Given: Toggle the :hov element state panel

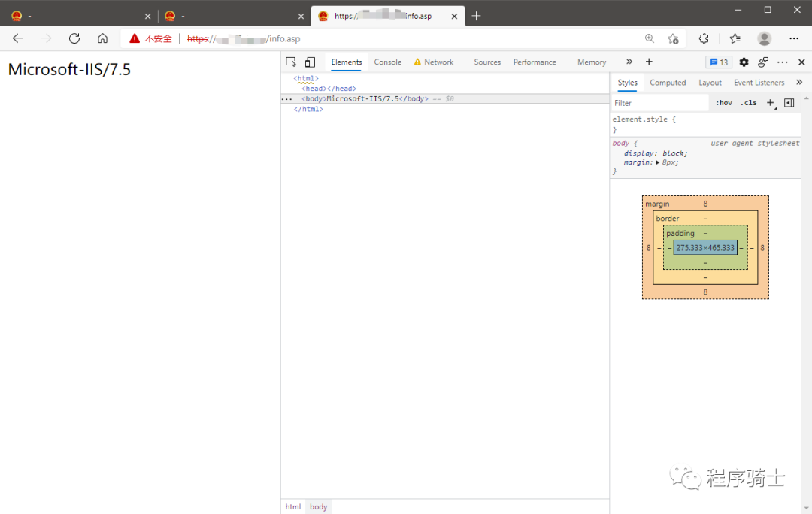Looking at the screenshot, I should tap(723, 103).
